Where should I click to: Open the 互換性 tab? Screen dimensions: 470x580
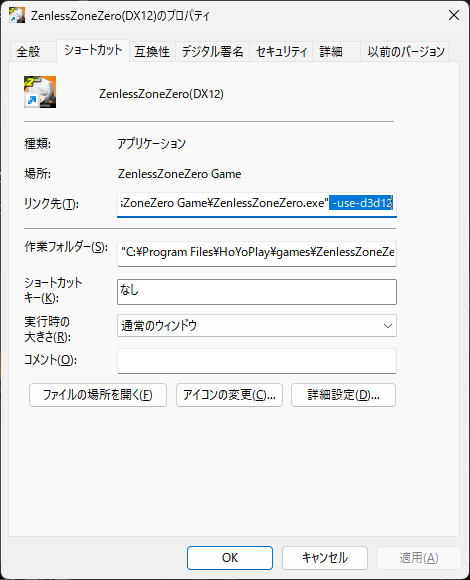(152, 51)
